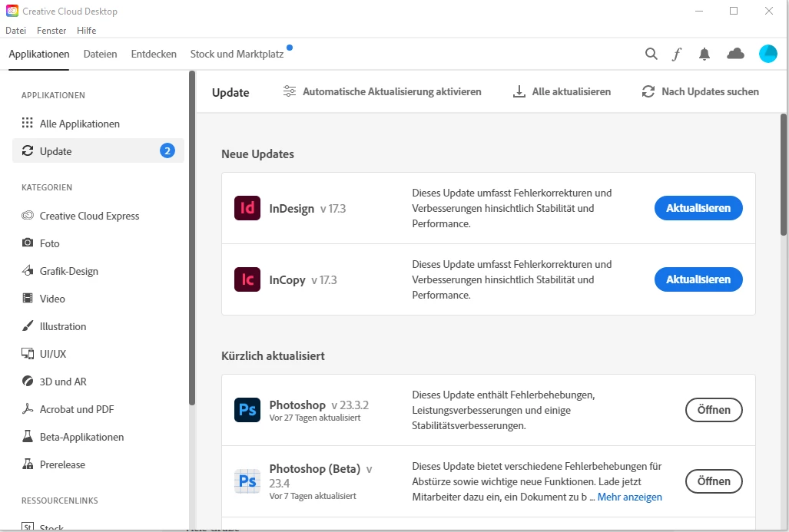Click the update count badge 2
The width and height of the screenshot is (789, 532).
coord(167,151)
